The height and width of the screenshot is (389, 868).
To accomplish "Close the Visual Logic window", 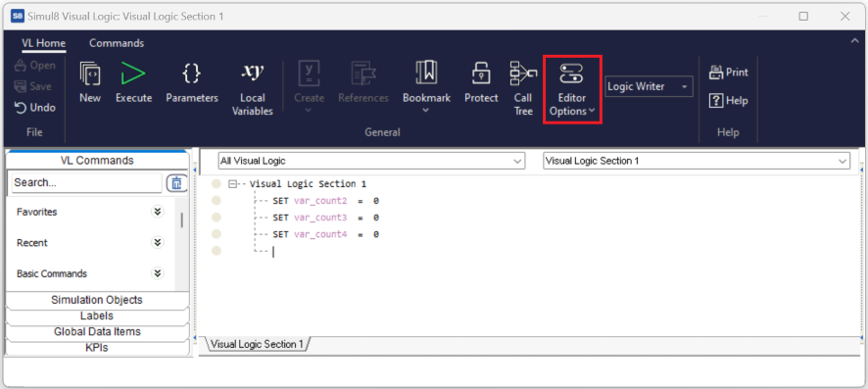I will pyautogui.click(x=845, y=17).
